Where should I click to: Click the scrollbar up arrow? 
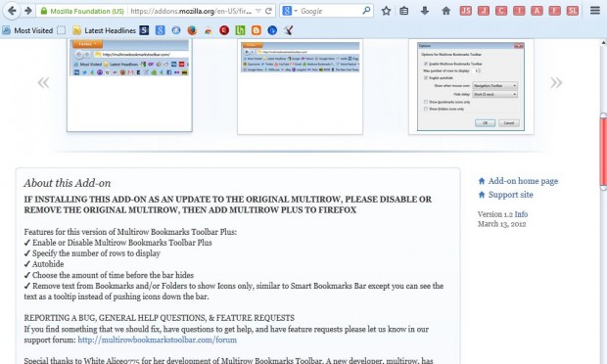[x=603, y=42]
